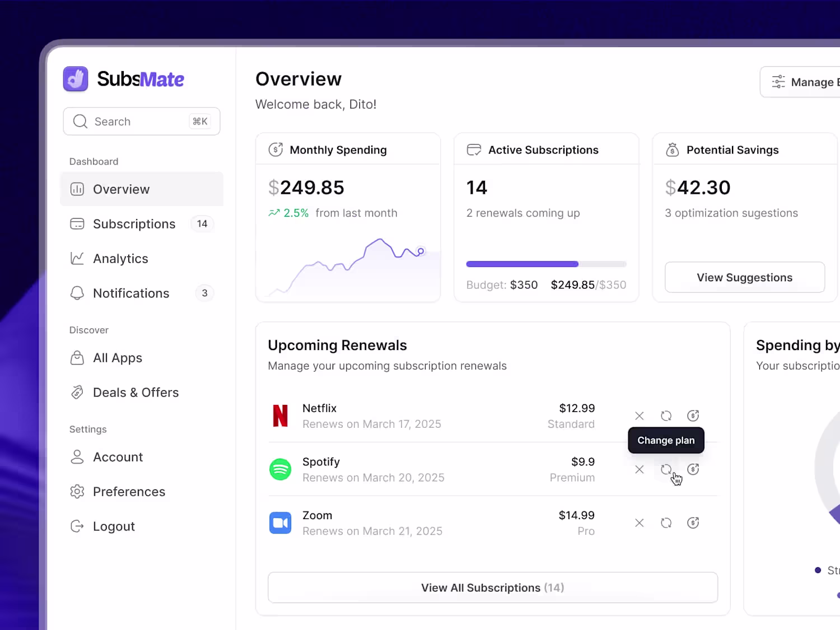Click the Subscriptions count badge 14
The width and height of the screenshot is (840, 630).
point(202,224)
